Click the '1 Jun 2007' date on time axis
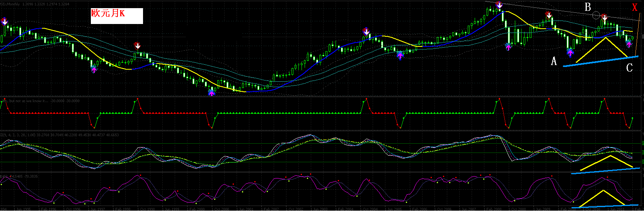This screenshot has width=644, height=211. click(x=468, y=209)
